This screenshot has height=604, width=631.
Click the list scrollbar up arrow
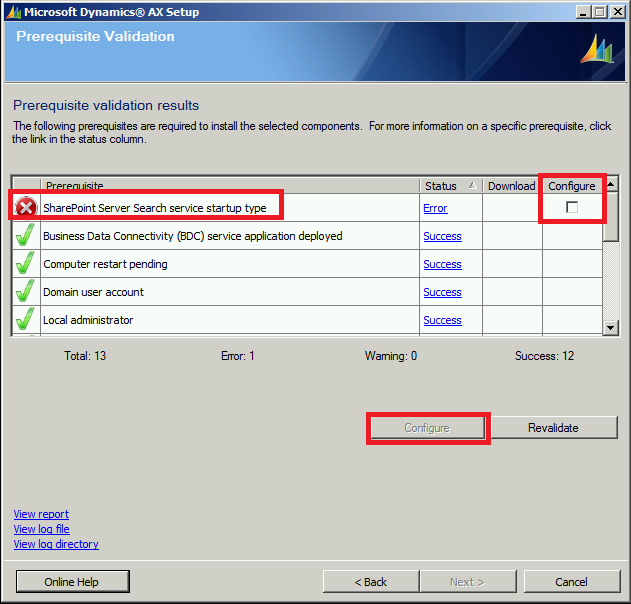611,185
